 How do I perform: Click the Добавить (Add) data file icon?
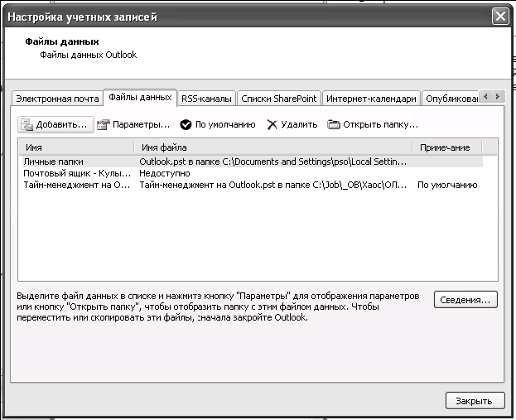point(27,125)
